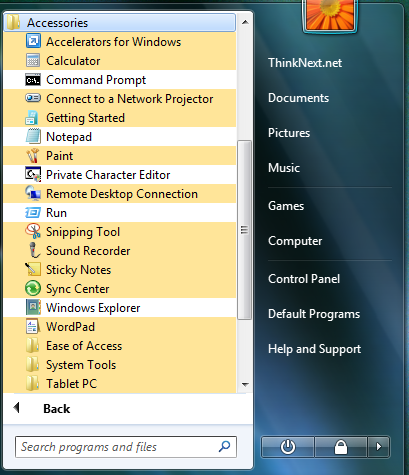Open Snipping Tool scissors icon

[x=33, y=232]
